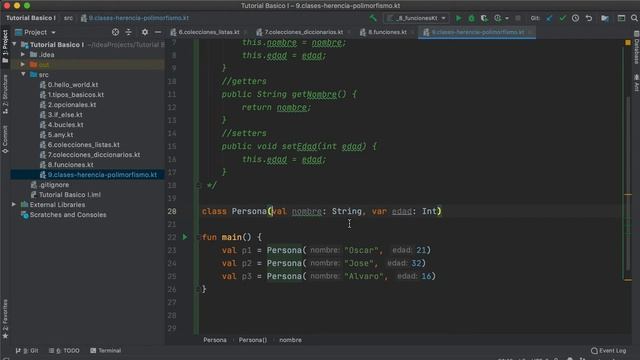Screen dimensions: 640x360
Task: Collapse all in Project panel
Action: [129, 32]
